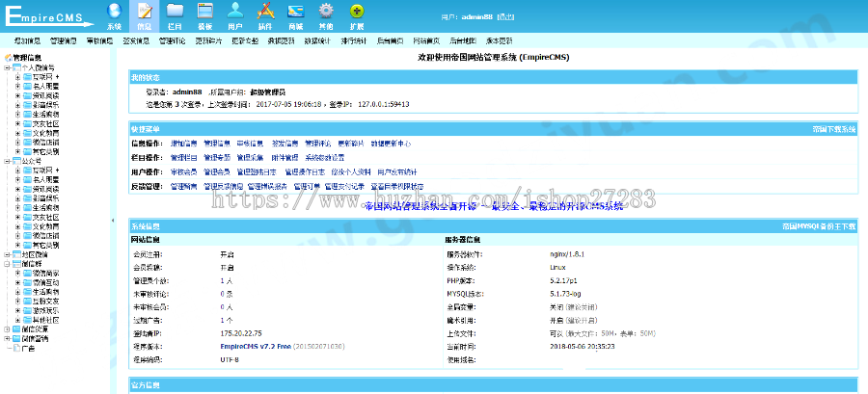This screenshot has height=394, width=868.
Task: Click the EmpireCMS v7.2 Free version link
Action: tap(256, 347)
